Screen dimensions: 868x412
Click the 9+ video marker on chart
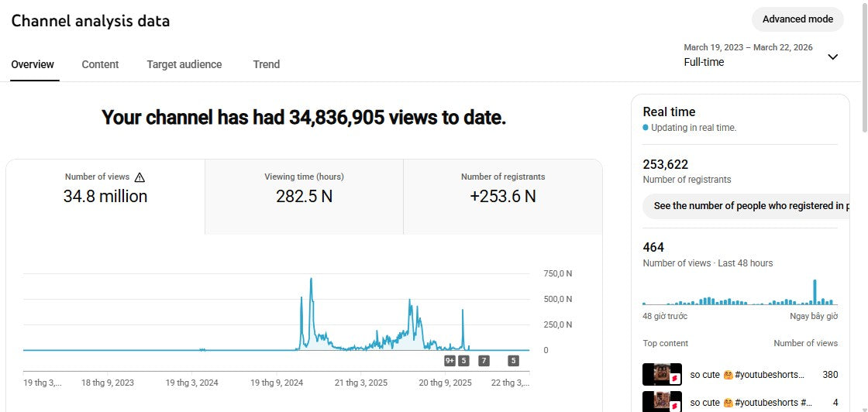tap(450, 360)
